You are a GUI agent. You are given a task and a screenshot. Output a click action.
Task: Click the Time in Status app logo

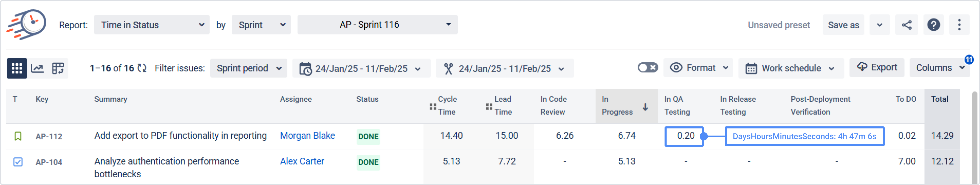pos(27,24)
